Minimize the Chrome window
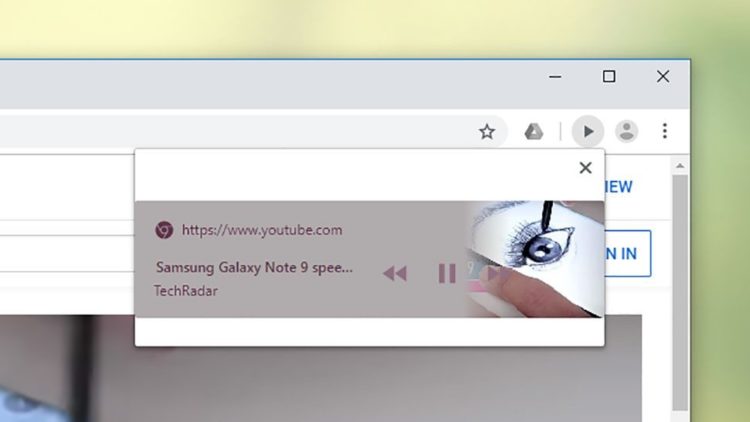 click(x=555, y=77)
